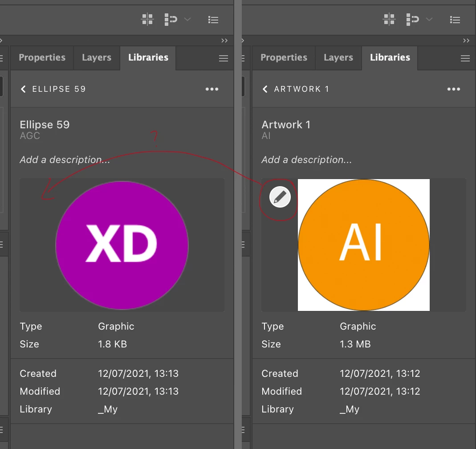Click the purple XD ellipse thumbnail
476x449 pixels.
pos(122,245)
